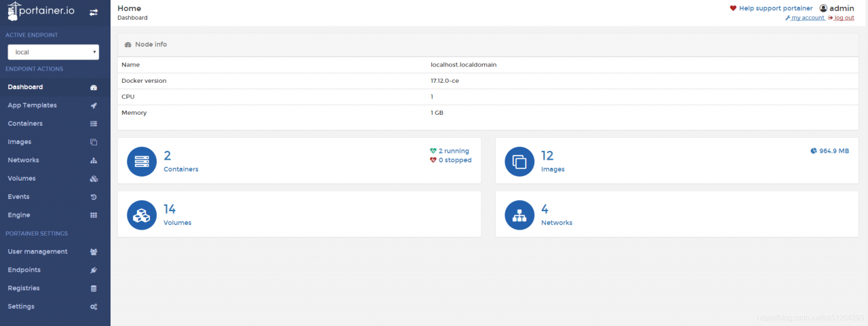The width and height of the screenshot is (868, 326).
Task: Open the Images dashboard tile
Action: (x=677, y=160)
